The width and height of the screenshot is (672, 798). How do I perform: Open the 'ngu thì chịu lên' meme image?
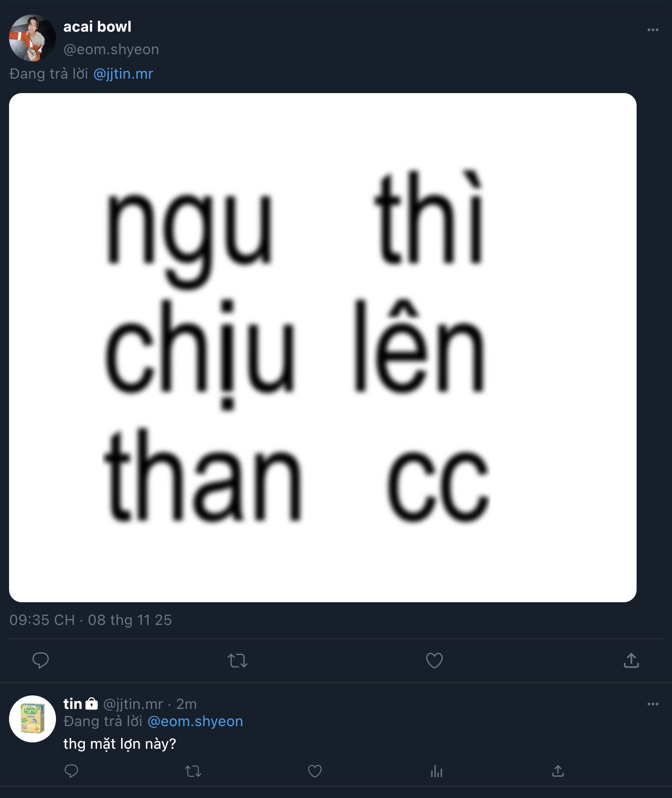[x=323, y=347]
